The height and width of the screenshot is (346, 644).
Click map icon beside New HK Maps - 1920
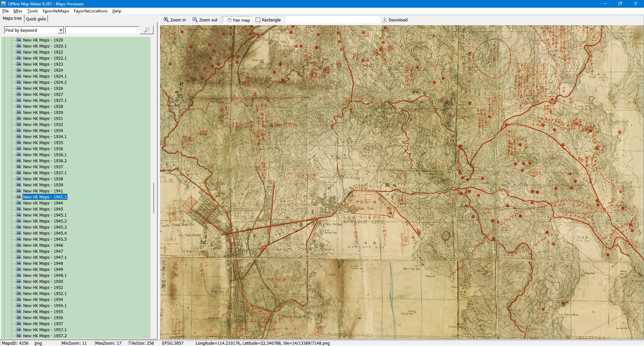[x=19, y=40]
